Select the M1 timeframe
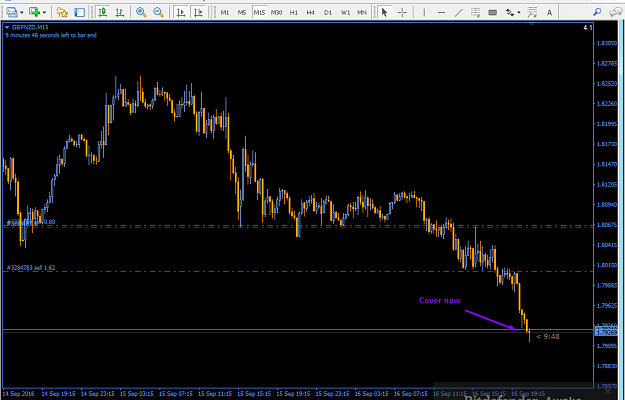 coord(225,13)
